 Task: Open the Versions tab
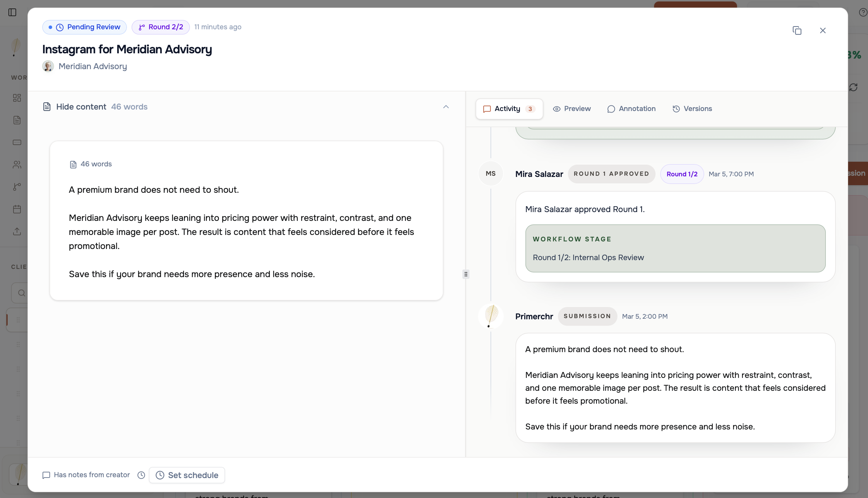tap(692, 109)
